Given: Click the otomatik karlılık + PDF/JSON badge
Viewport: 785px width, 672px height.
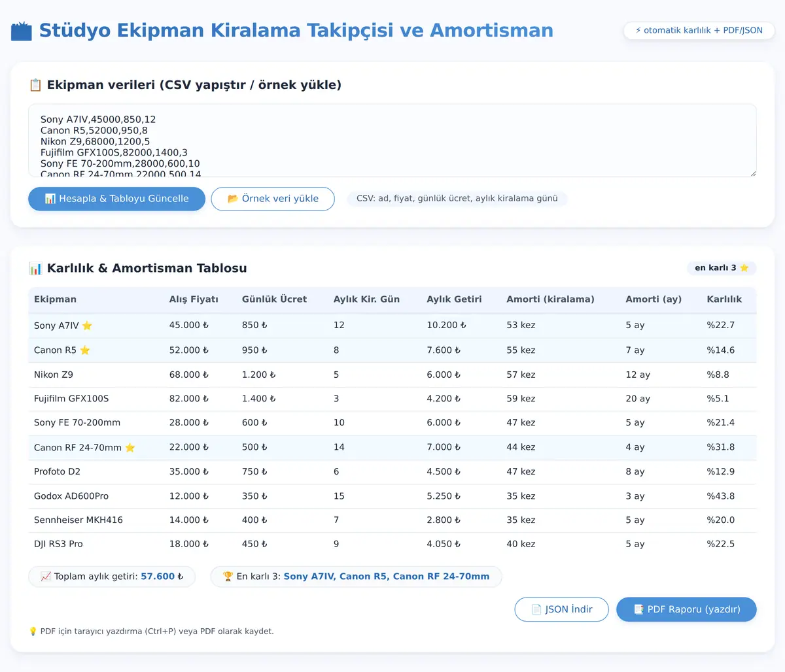Looking at the screenshot, I should coord(699,31).
